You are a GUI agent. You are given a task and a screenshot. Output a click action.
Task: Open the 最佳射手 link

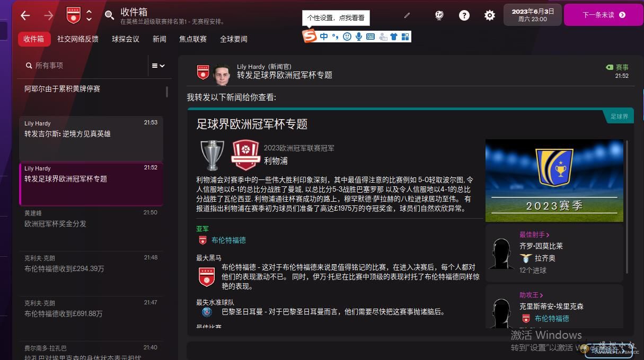534,235
